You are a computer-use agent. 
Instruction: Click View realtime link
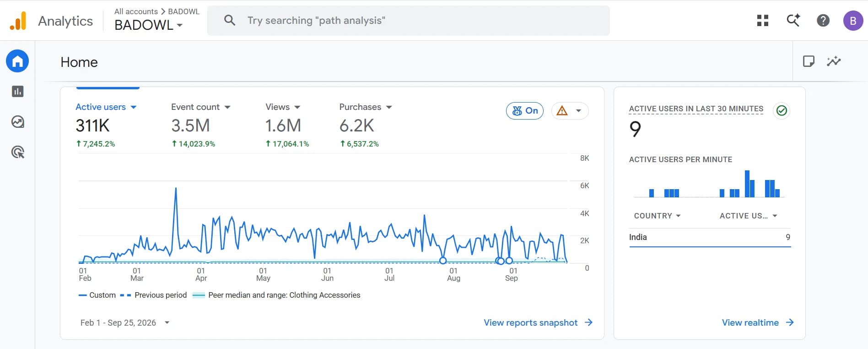(x=750, y=322)
